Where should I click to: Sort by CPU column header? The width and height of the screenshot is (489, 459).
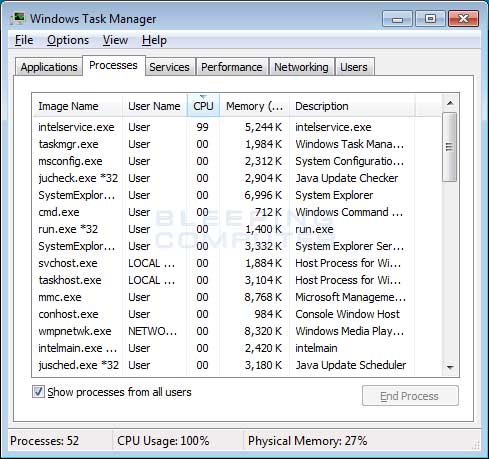coord(203,106)
